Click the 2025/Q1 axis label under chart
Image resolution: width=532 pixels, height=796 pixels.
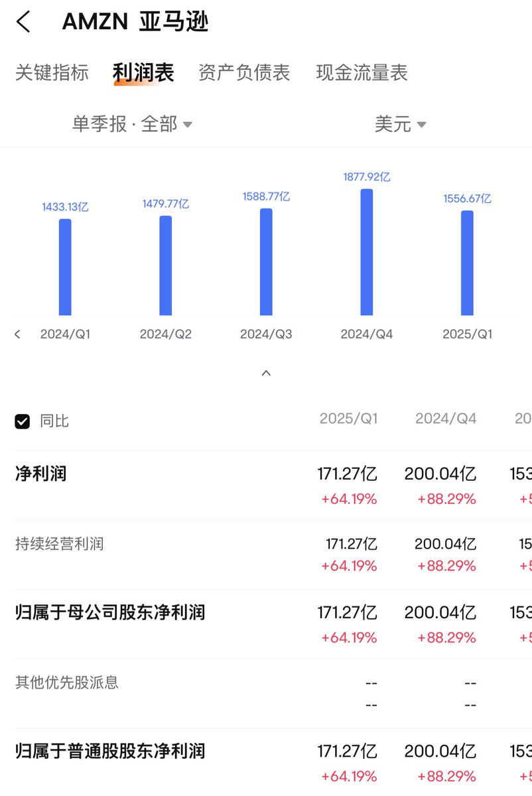468,334
